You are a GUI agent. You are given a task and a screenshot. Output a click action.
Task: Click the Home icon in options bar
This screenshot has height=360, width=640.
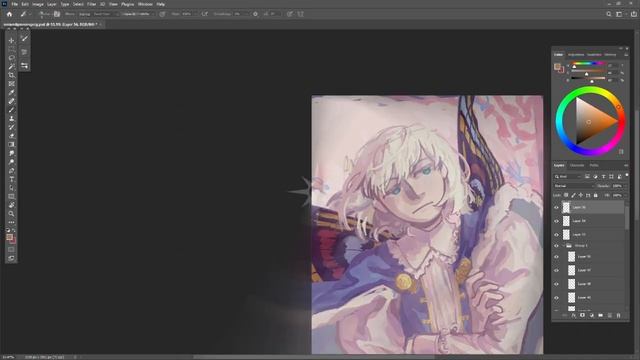[x=9, y=14]
